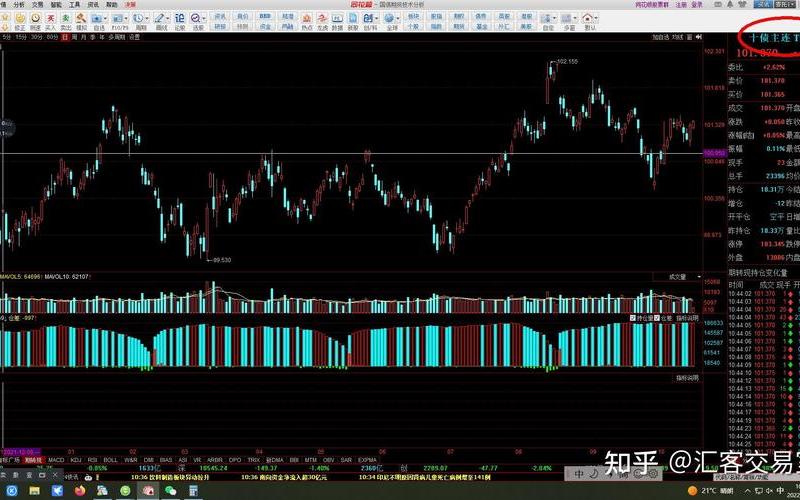Click the 102.155 high price marker on chart
This screenshot has height=500, width=800.
point(566,62)
